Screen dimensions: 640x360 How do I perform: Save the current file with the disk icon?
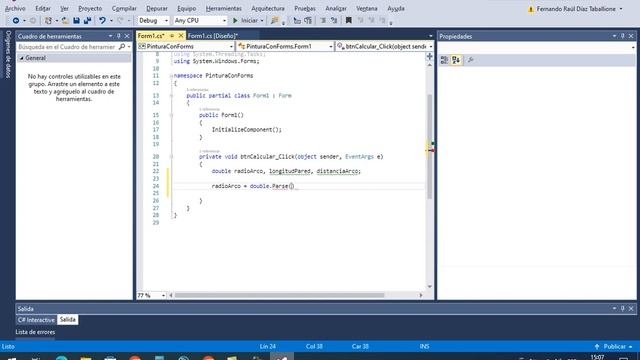point(76,20)
